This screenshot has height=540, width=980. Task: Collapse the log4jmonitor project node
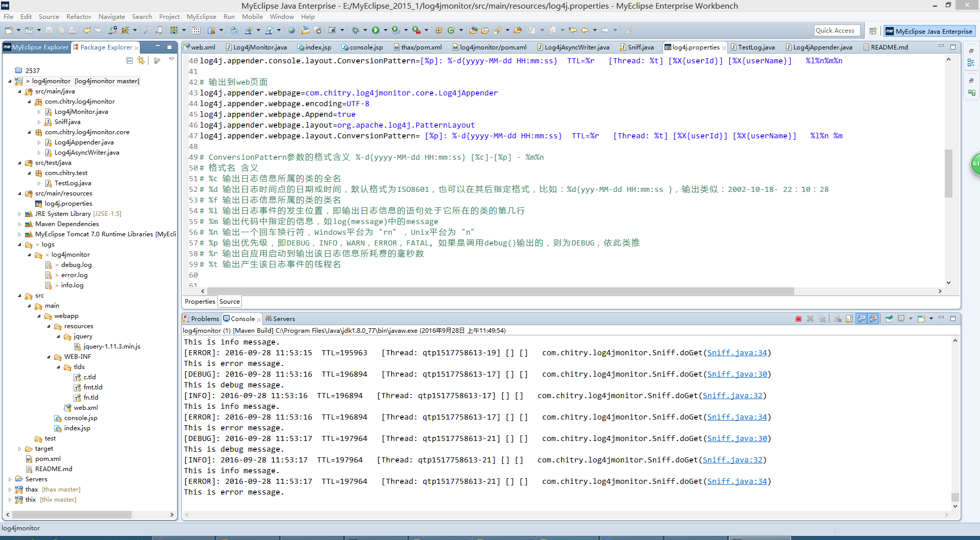10,81
